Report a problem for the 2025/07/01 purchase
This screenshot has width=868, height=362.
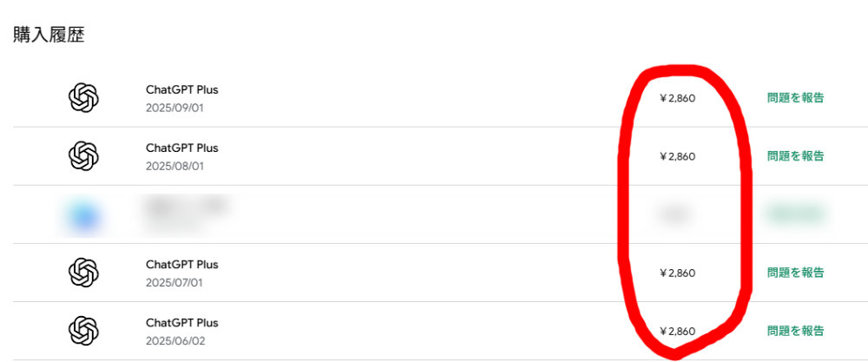tap(795, 273)
